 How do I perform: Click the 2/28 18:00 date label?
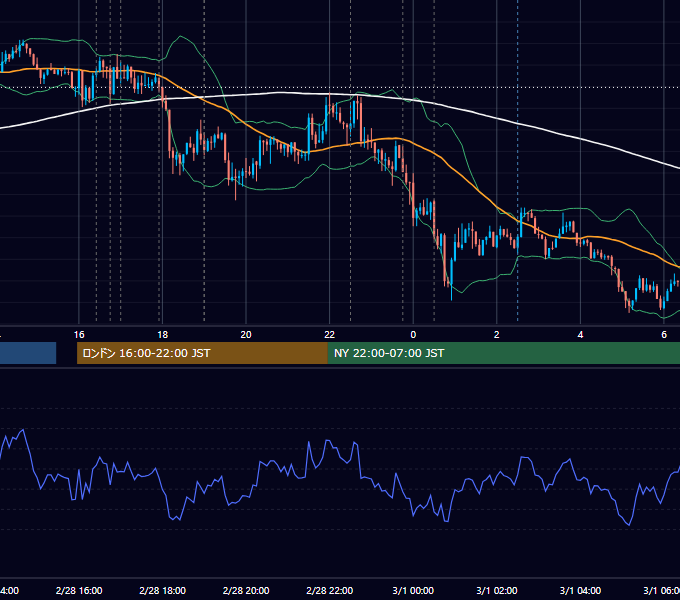(x=162, y=590)
